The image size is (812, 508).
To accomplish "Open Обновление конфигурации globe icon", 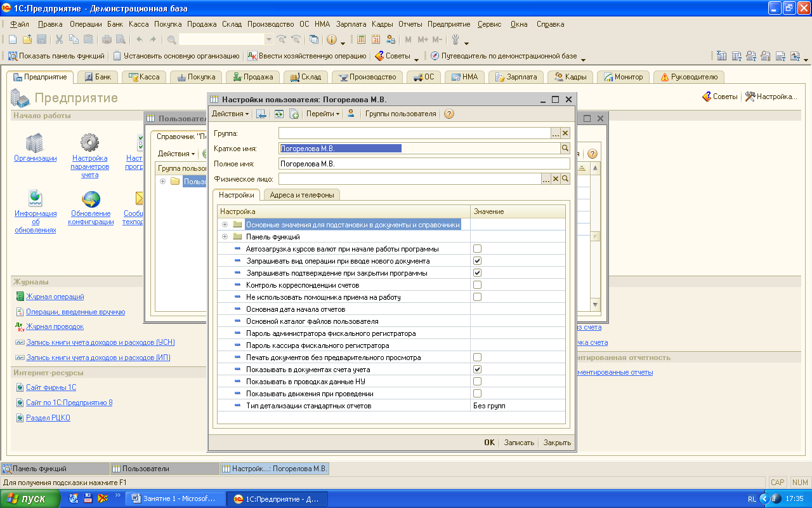I will tap(91, 199).
